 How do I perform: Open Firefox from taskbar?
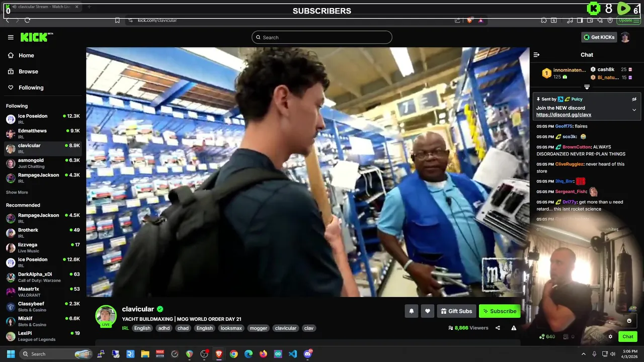[263, 354]
